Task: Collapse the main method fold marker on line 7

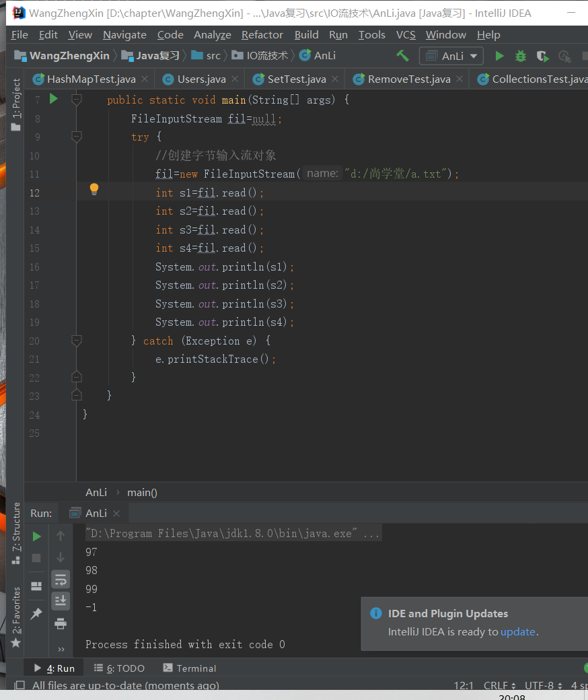Action: pyautogui.click(x=76, y=100)
